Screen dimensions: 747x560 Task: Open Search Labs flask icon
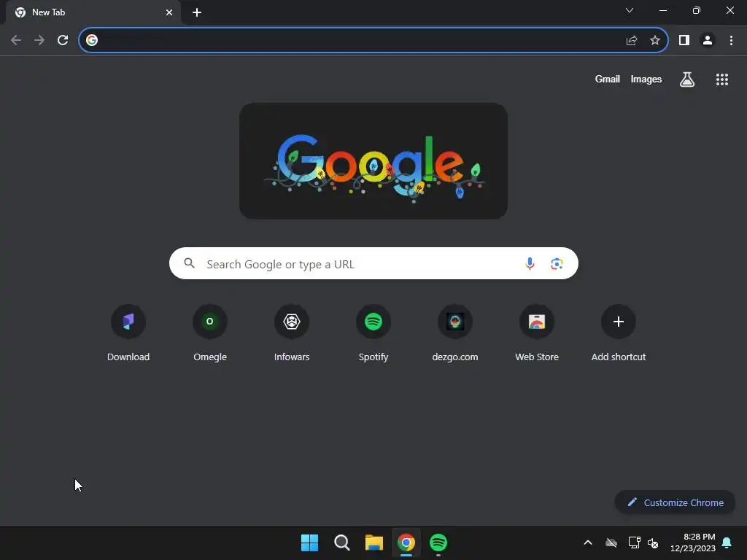687,79
